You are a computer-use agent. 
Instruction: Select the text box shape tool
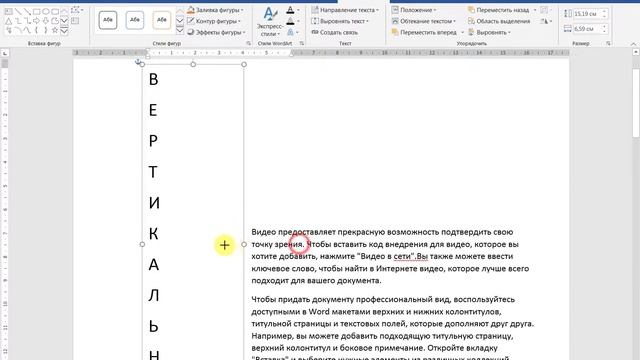pos(8,11)
